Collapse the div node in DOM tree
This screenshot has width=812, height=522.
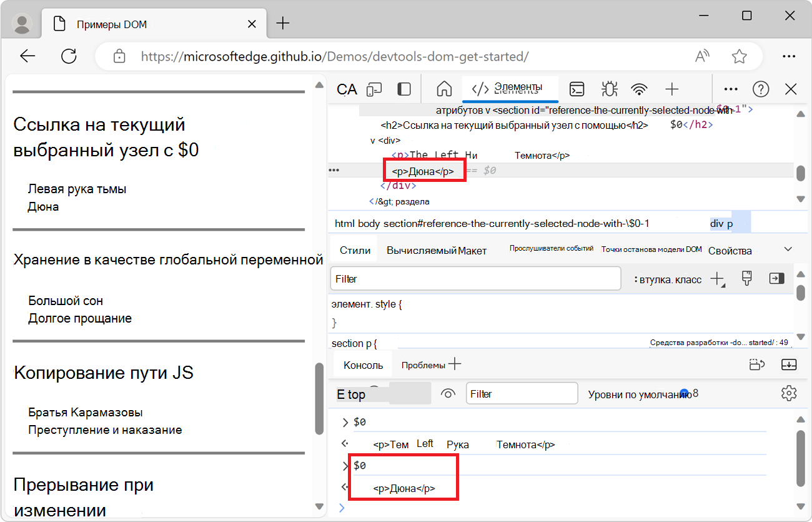tap(374, 140)
